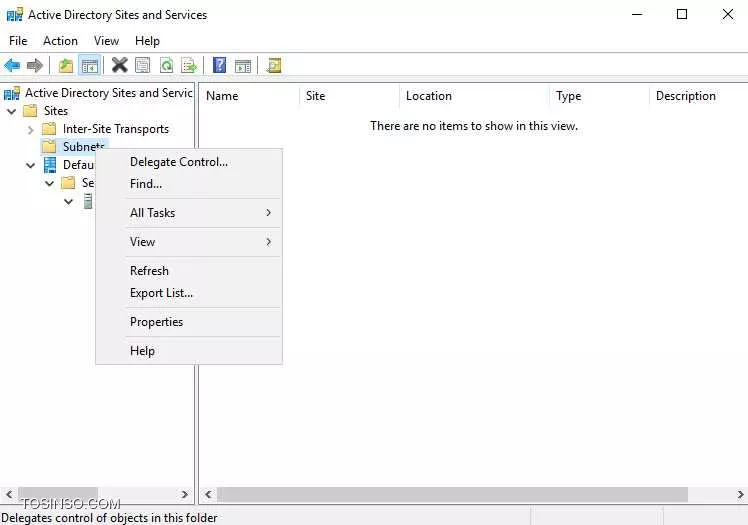Select Properties in the context menu

coord(189,322)
